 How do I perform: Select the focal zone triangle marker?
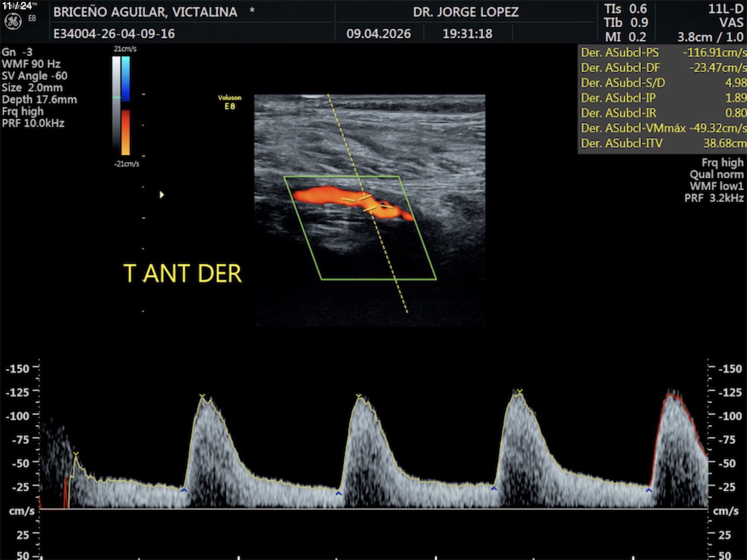click(x=161, y=195)
